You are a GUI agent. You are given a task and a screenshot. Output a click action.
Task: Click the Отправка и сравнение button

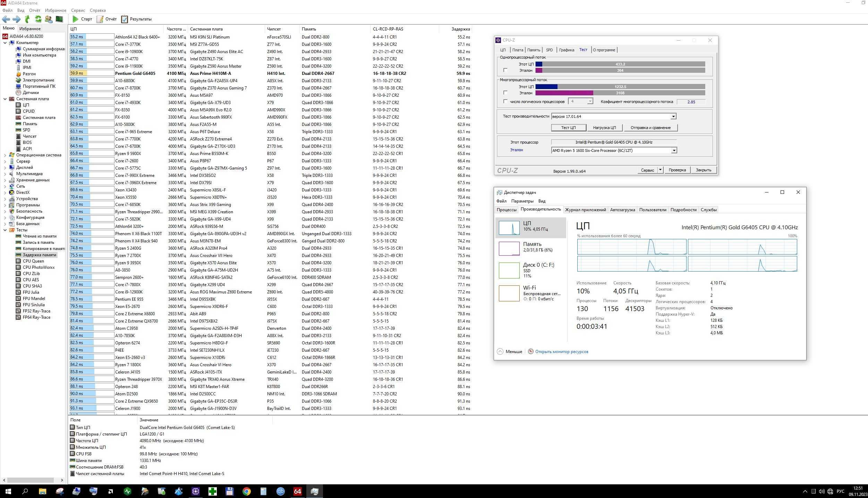[650, 128]
